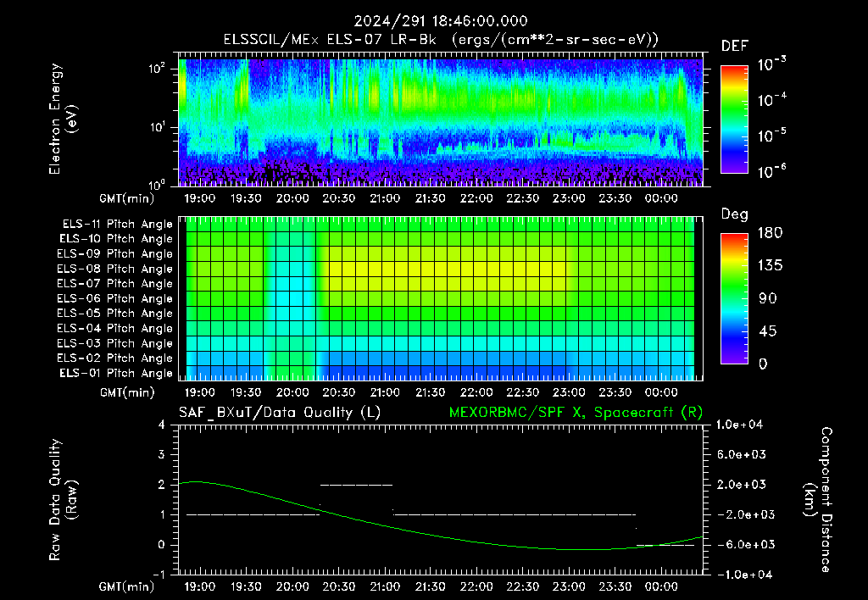Click the timestamp title 2024/291 18:46:00.000
The width and height of the screenshot is (868, 600).
441,21
